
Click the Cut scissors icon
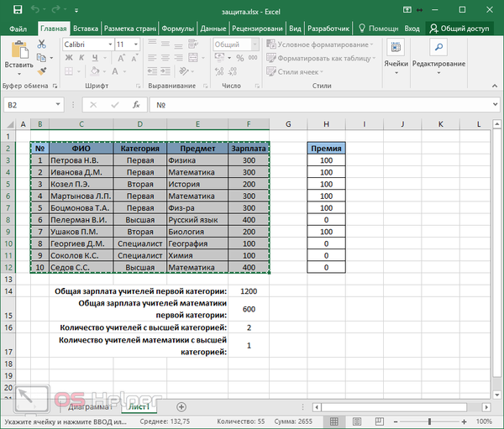(42, 44)
